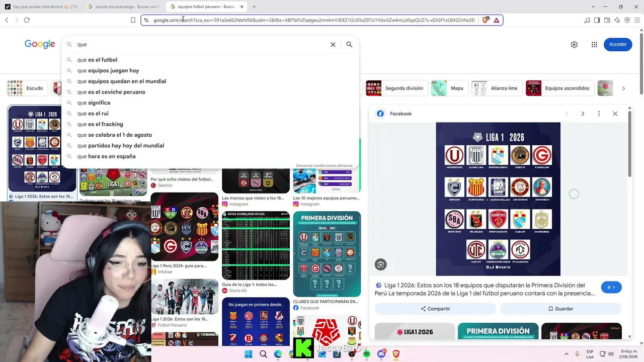Select suggestion 'que partidos hay hoy del mundial'
This screenshot has width=644, height=362.
[x=210, y=146]
